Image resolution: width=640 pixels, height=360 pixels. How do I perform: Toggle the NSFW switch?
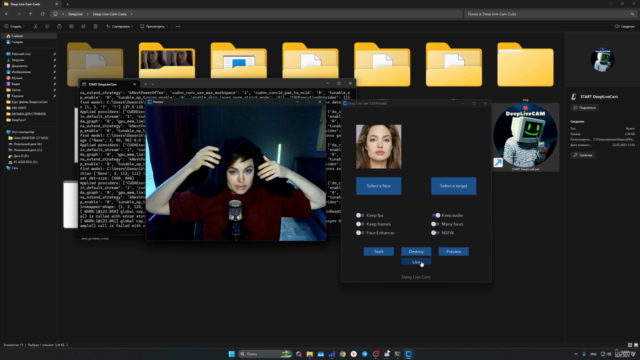point(435,233)
